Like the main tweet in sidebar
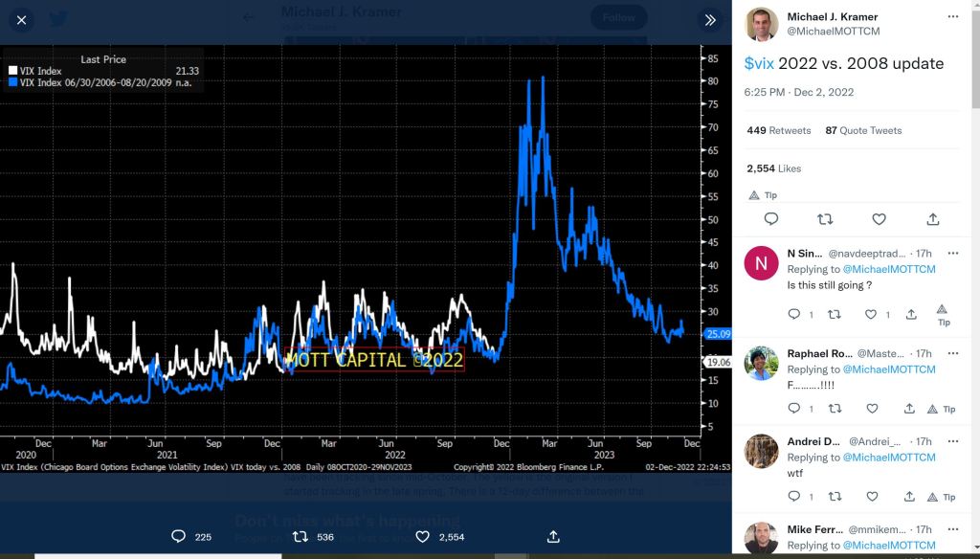 tap(879, 219)
